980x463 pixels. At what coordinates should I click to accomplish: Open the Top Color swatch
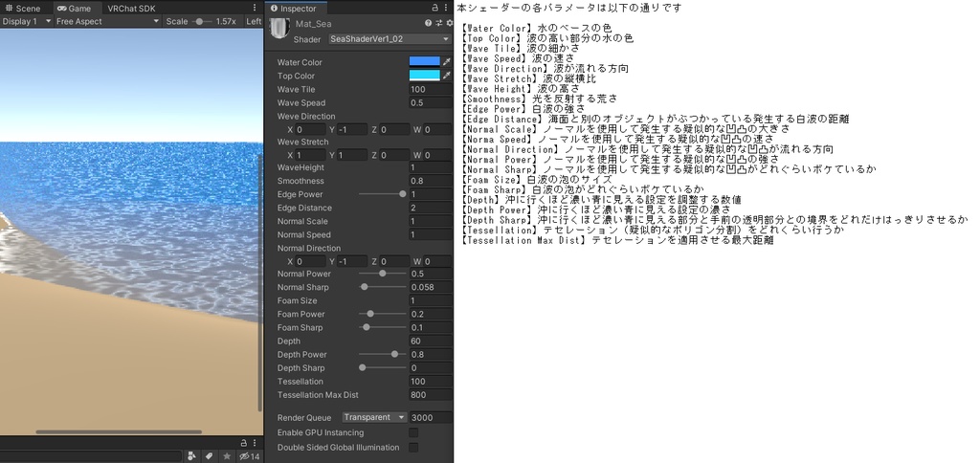point(425,76)
